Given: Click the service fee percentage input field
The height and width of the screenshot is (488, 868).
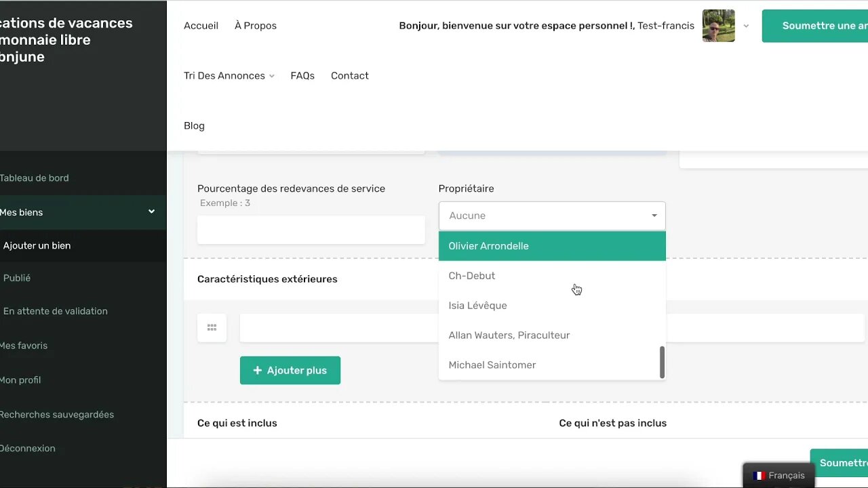Looking at the screenshot, I should point(311,230).
